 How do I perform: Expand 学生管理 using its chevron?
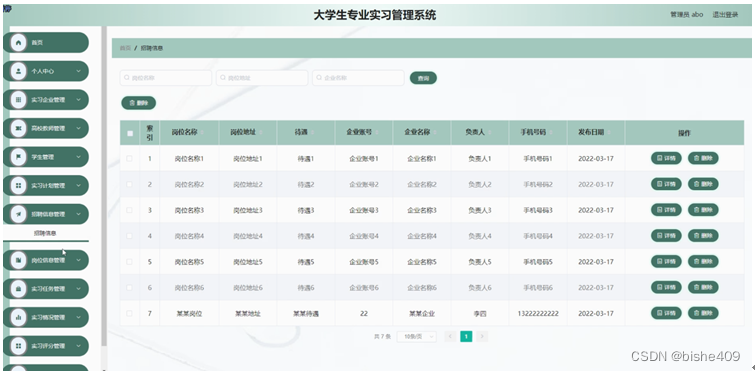click(78, 157)
